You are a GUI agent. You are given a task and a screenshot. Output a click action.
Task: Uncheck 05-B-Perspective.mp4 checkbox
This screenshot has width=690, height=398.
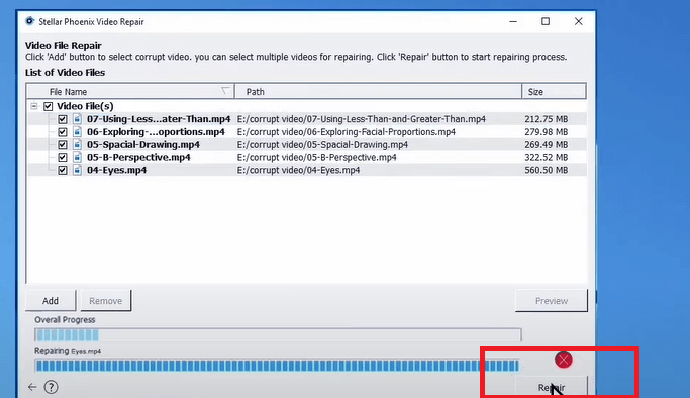click(62, 157)
